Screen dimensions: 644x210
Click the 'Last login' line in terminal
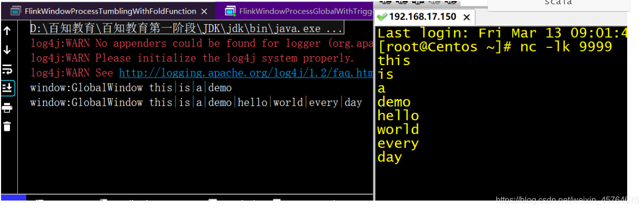pyautogui.click(x=503, y=33)
